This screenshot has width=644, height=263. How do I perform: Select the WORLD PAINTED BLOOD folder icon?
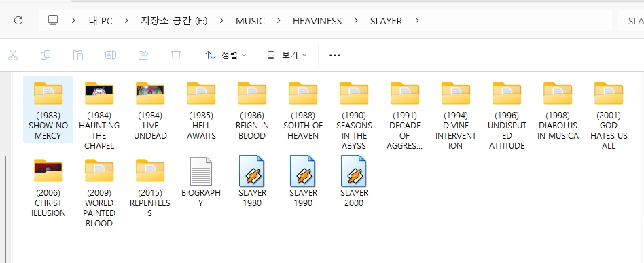click(99, 171)
